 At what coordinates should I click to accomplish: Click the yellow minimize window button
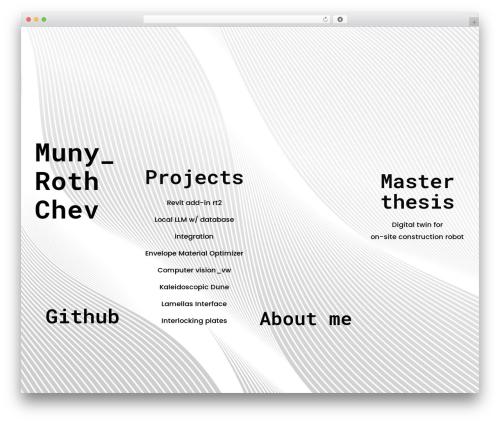click(x=36, y=20)
